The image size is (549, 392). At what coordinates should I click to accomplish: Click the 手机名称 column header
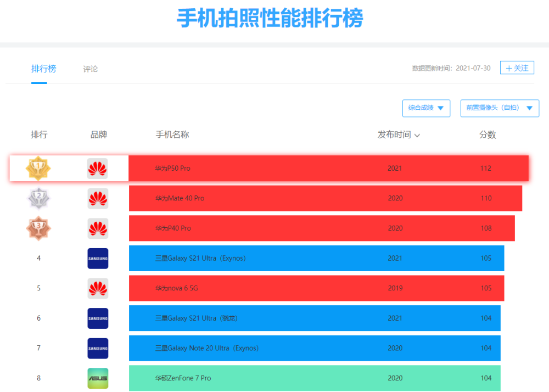[x=172, y=135]
